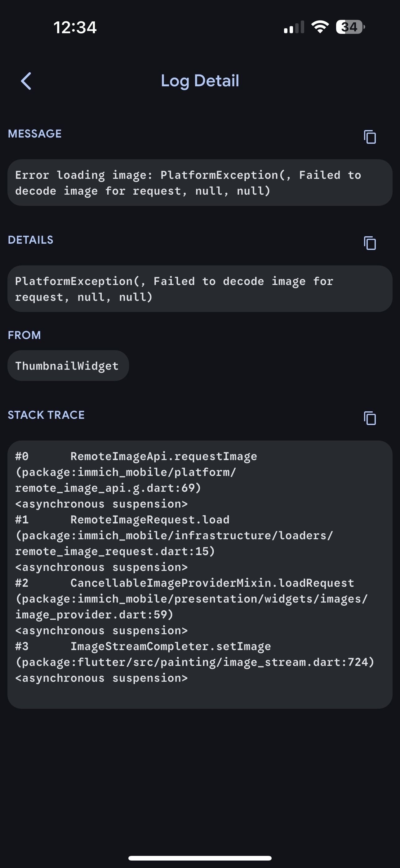
Task: Go back using the back chevron
Action: coord(26,81)
